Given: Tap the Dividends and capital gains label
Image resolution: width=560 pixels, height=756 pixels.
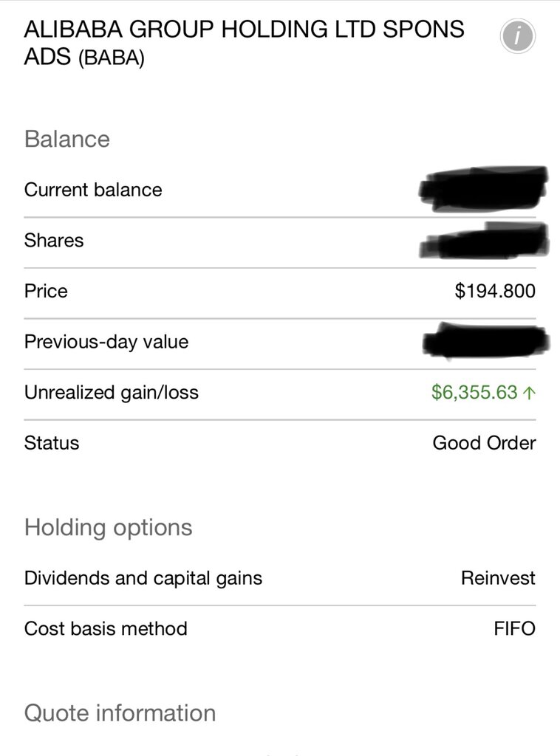Looking at the screenshot, I should [143, 579].
